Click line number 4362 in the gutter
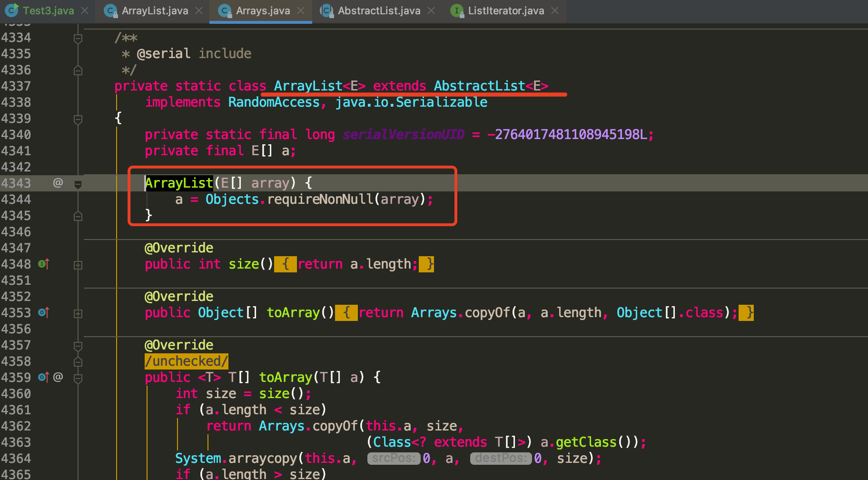Image resolution: width=868 pixels, height=480 pixels. click(x=16, y=426)
